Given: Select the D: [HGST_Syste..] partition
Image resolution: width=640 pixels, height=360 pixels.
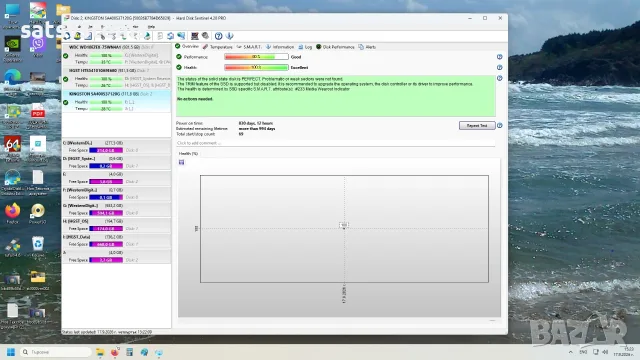Looking at the screenshot, I should (116, 162).
